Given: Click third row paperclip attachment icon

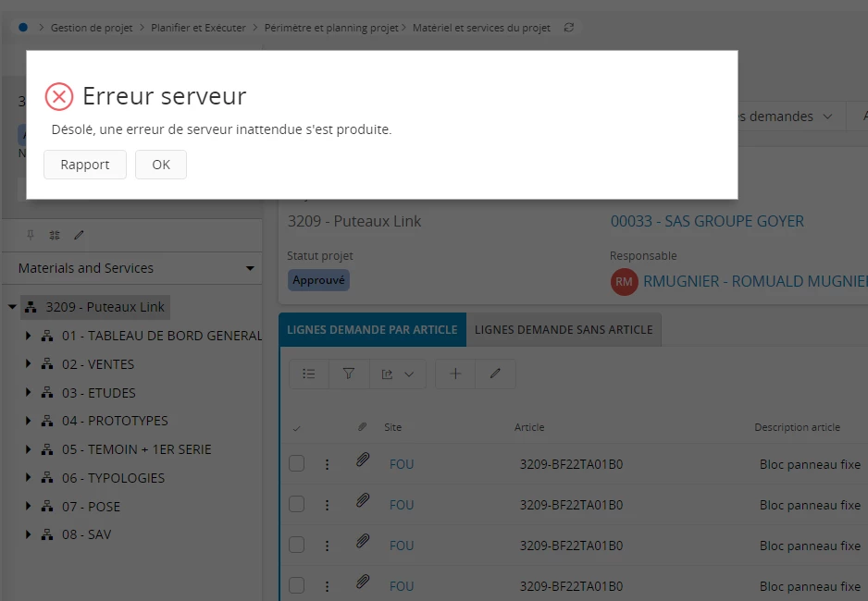Looking at the screenshot, I should 363,541.
